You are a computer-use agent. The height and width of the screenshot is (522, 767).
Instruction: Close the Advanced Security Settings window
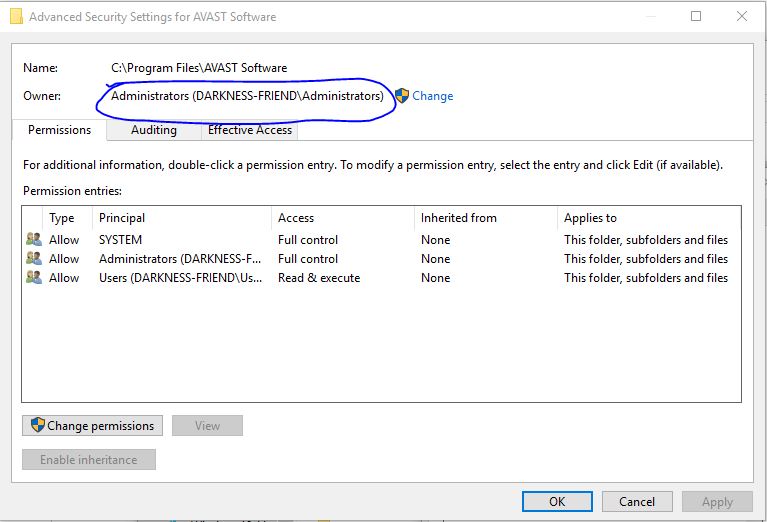[742, 16]
